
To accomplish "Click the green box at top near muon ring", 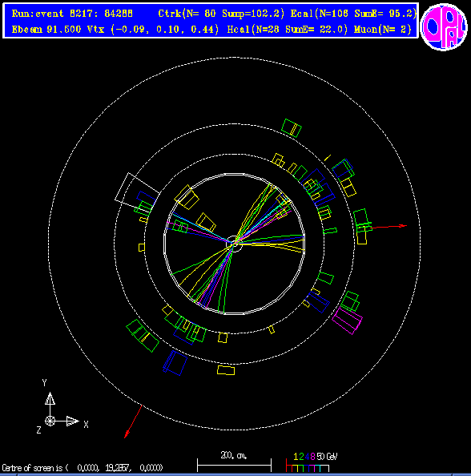I will click(292, 128).
